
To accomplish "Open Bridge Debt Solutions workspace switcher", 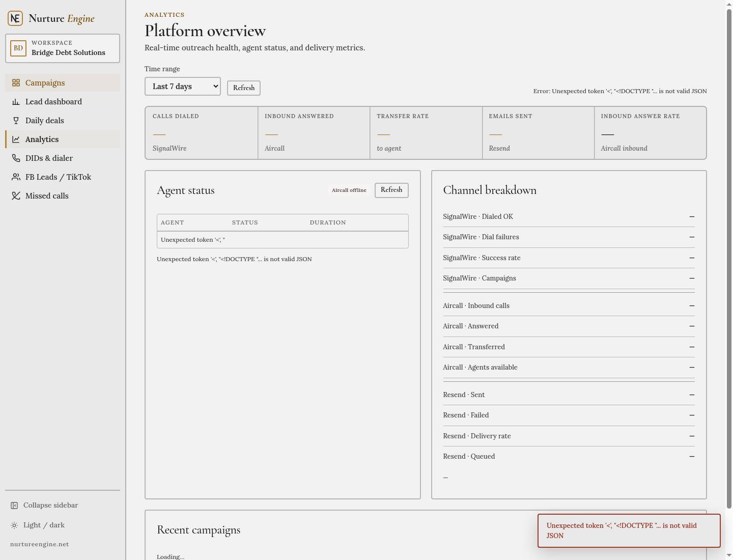I will pyautogui.click(x=63, y=48).
